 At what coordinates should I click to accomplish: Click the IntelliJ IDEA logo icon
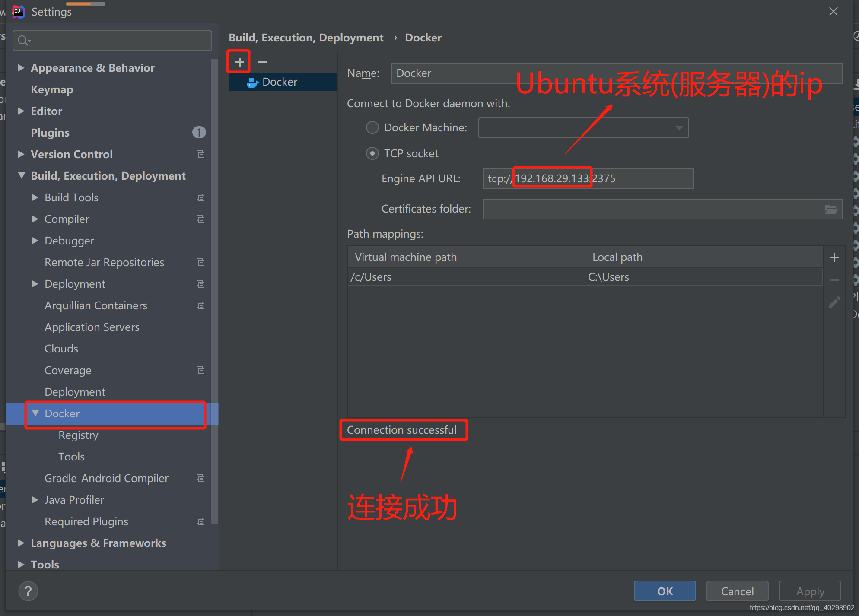coord(18,12)
